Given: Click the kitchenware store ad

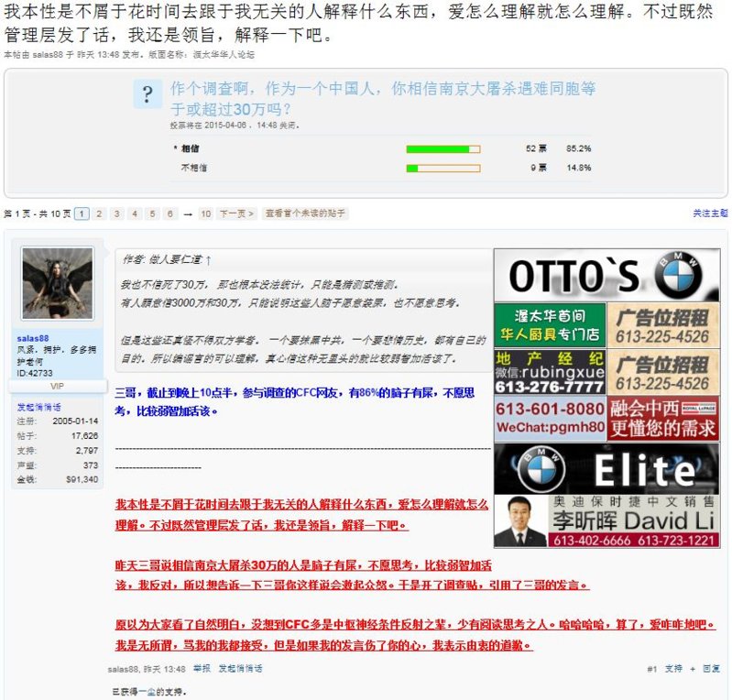Looking at the screenshot, I should click(x=549, y=325).
